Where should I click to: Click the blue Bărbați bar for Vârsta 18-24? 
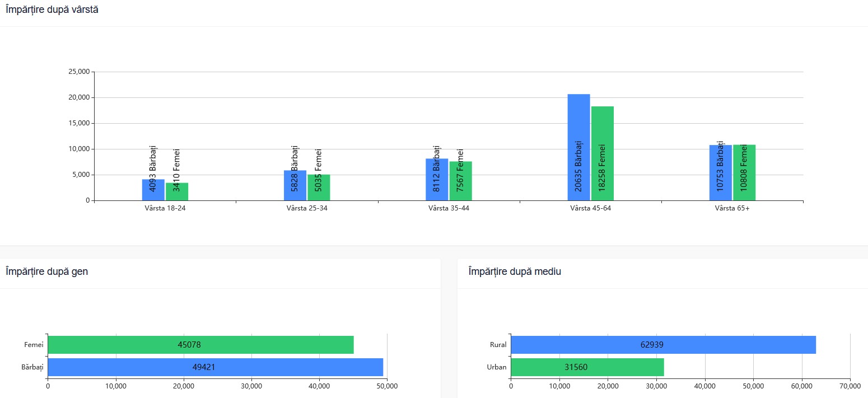point(153,190)
